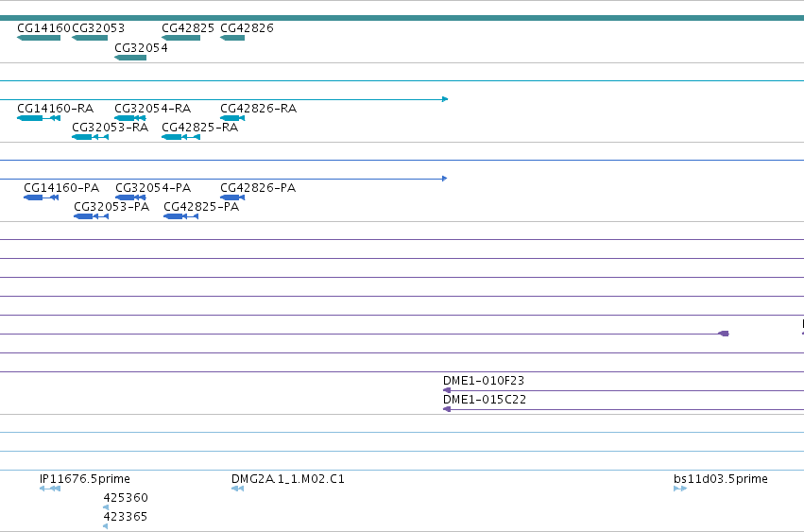
Task: Select the CG42826 gene arrow glyph
Action: [x=232, y=38]
